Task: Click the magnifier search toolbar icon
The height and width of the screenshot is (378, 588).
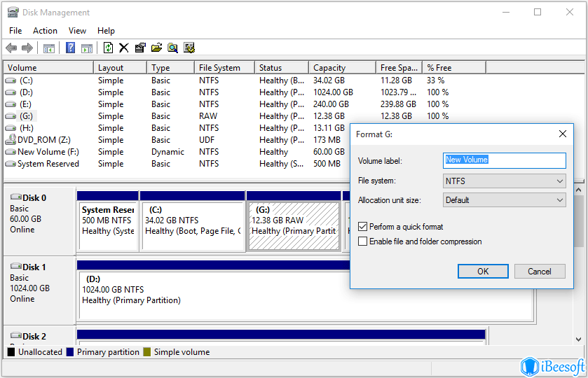Action: pyautogui.click(x=172, y=48)
